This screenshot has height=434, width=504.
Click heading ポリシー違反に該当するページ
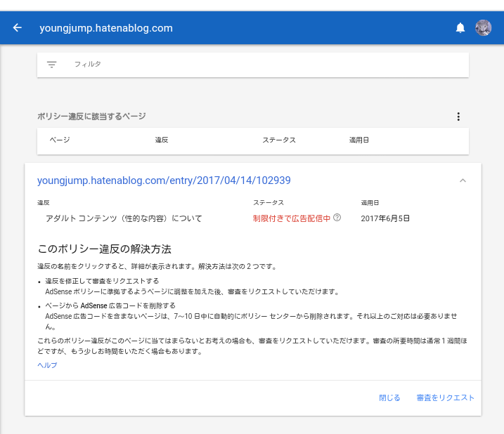point(91,117)
